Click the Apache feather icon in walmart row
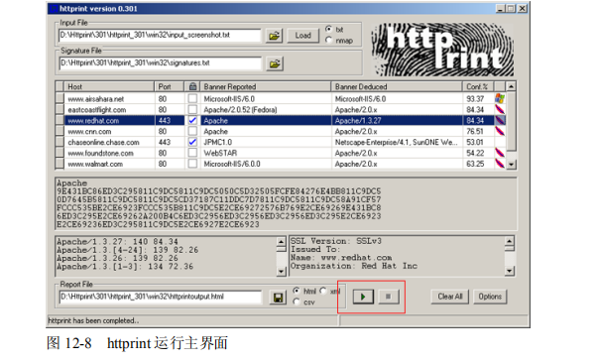The width and height of the screenshot is (598, 364). [500, 164]
